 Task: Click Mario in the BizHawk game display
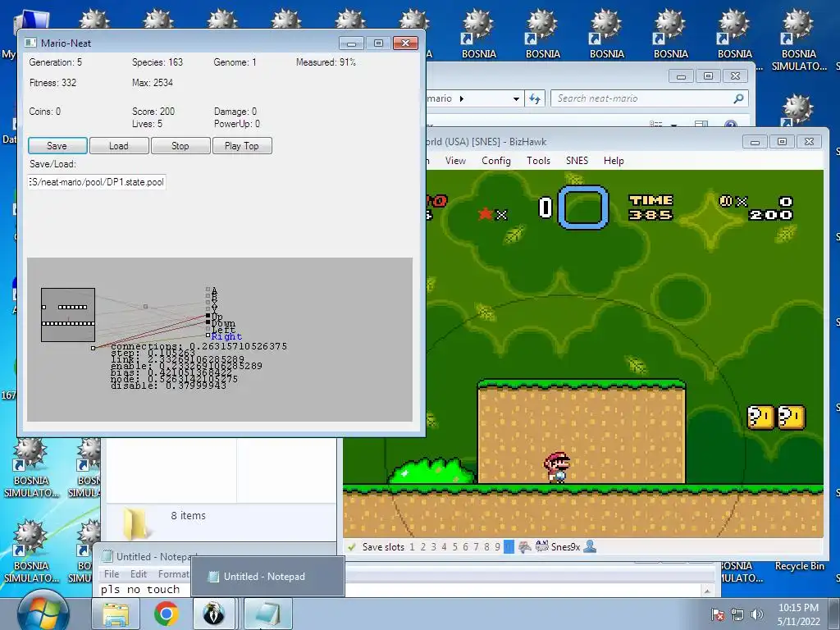(x=557, y=467)
